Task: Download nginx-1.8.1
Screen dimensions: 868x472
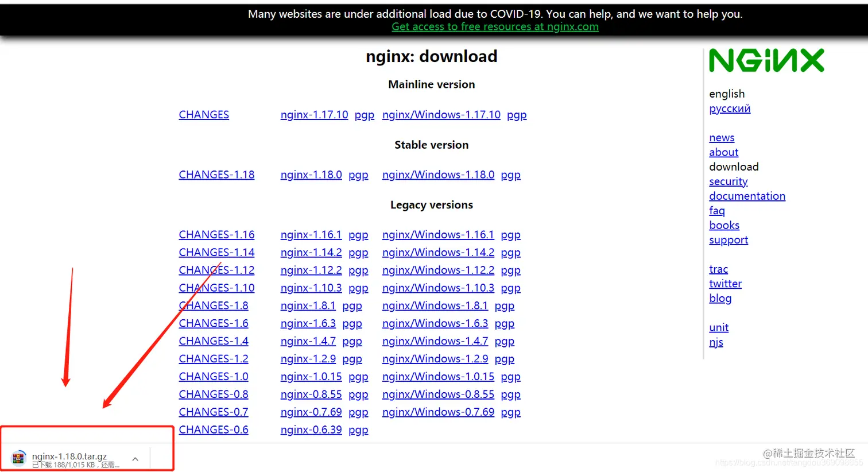Action: pyautogui.click(x=308, y=306)
